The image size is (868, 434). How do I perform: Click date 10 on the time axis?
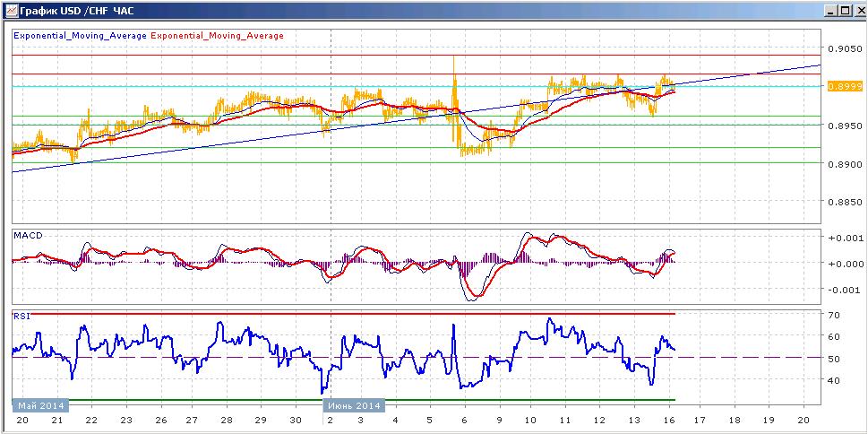[530, 421]
